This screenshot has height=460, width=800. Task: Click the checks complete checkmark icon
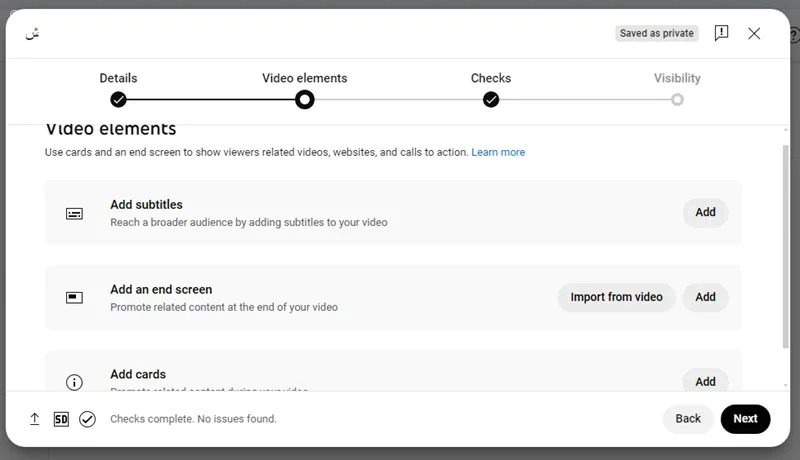[x=87, y=419]
